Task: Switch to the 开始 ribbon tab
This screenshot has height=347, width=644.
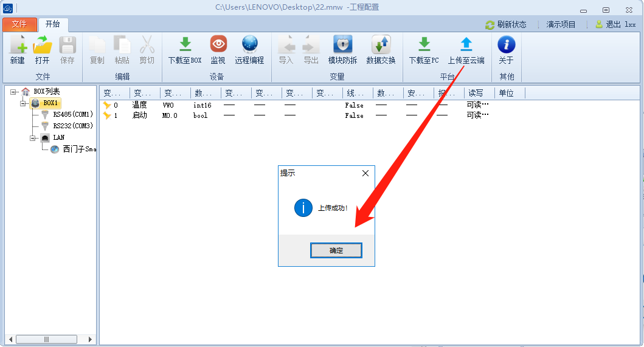Action: click(x=53, y=24)
